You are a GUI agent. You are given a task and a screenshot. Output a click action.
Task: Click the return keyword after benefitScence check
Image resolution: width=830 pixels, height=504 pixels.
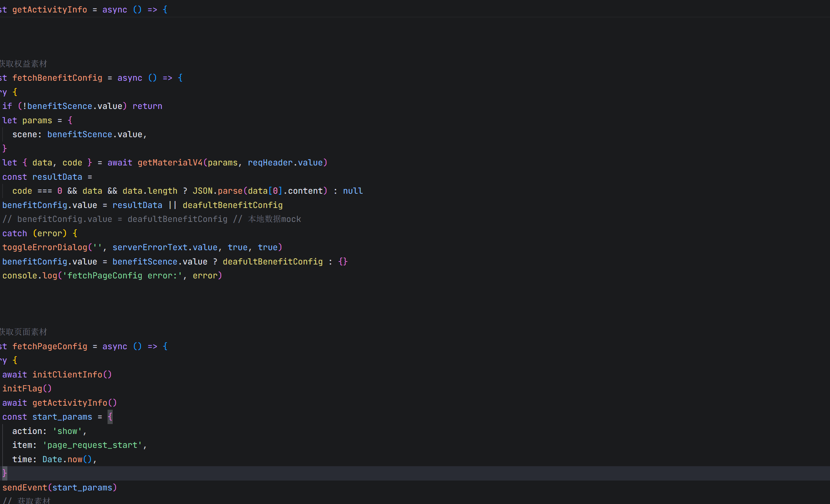point(147,106)
